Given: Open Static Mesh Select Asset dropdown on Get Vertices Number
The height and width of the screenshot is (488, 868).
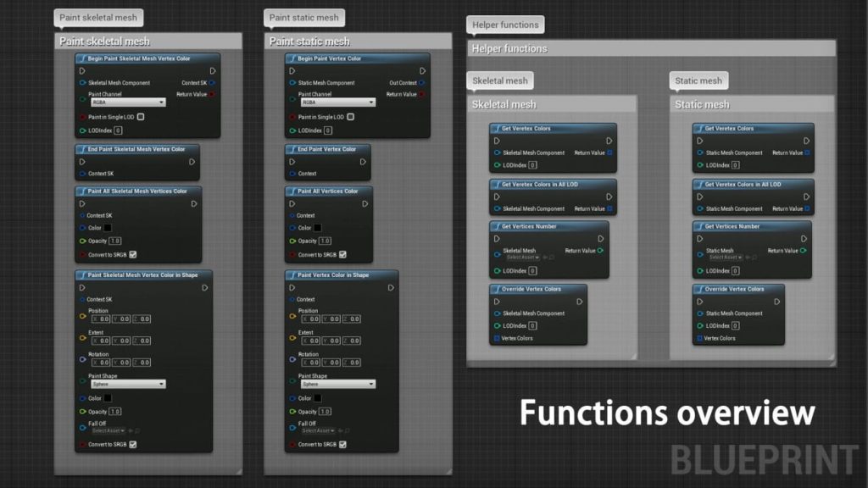Looking at the screenshot, I should click(726, 258).
